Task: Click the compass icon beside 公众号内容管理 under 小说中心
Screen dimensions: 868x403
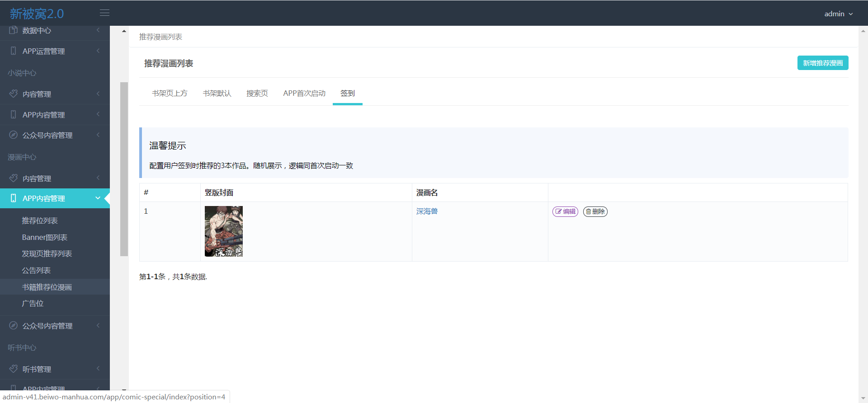Action: pyautogui.click(x=13, y=135)
